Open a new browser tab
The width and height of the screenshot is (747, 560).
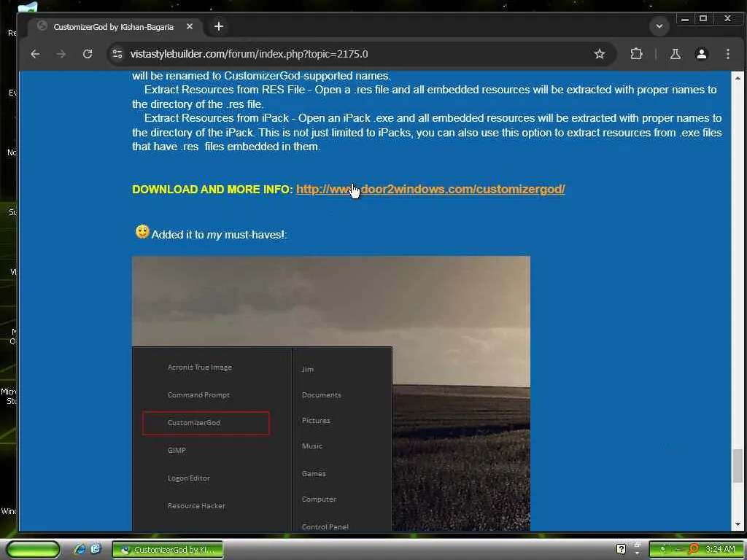[219, 27]
